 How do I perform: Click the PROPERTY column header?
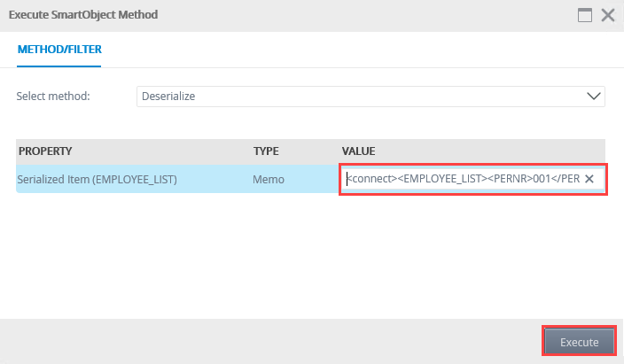click(45, 151)
